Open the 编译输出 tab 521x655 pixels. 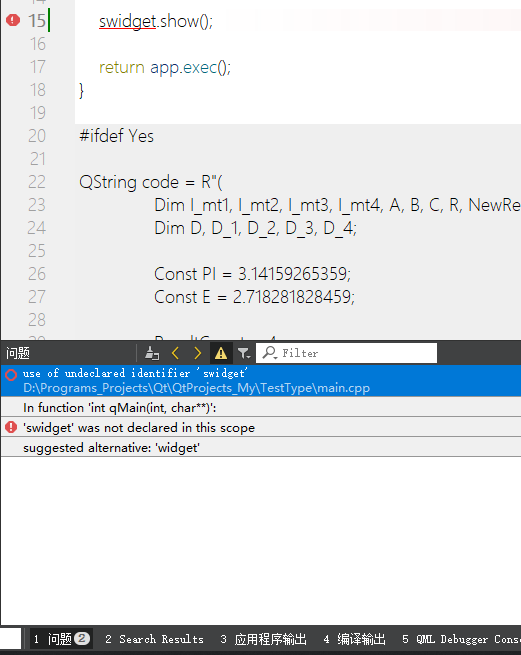point(355,639)
